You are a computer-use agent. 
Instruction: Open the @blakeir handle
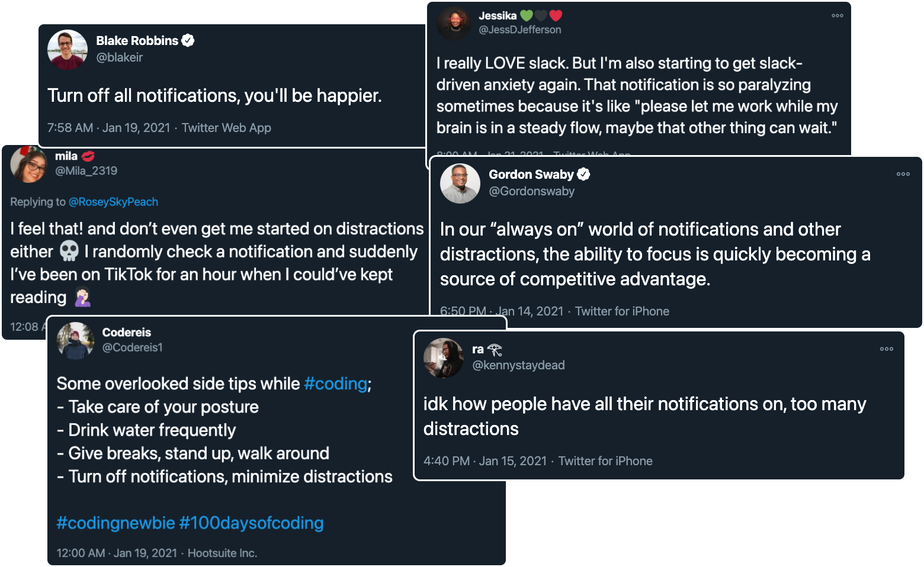(x=120, y=57)
